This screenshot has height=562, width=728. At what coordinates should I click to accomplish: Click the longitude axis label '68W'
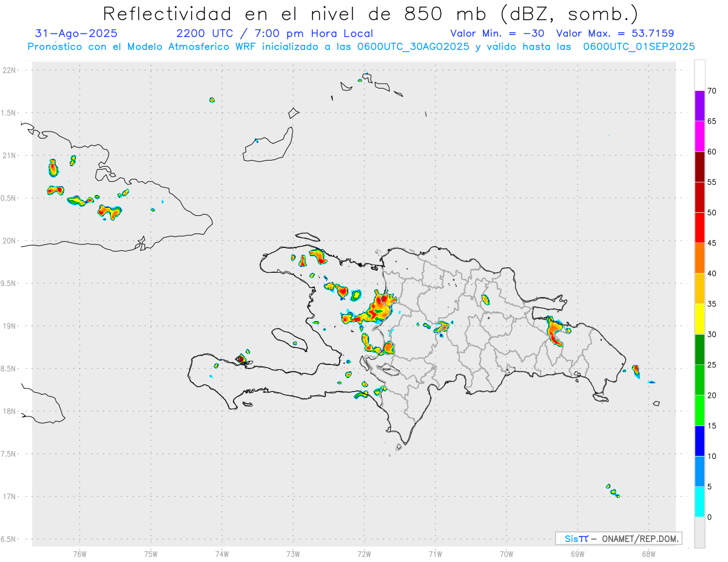click(x=649, y=554)
